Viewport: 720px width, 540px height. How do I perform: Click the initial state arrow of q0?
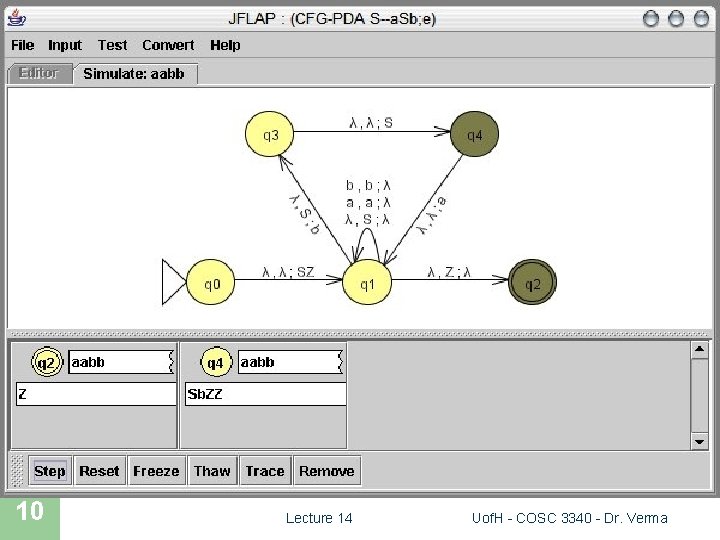coord(174,282)
